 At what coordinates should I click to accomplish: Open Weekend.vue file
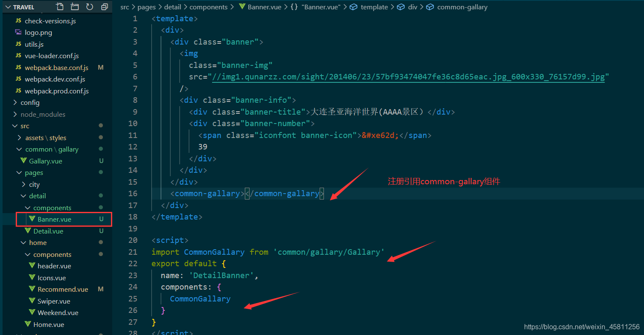pyautogui.click(x=58, y=313)
